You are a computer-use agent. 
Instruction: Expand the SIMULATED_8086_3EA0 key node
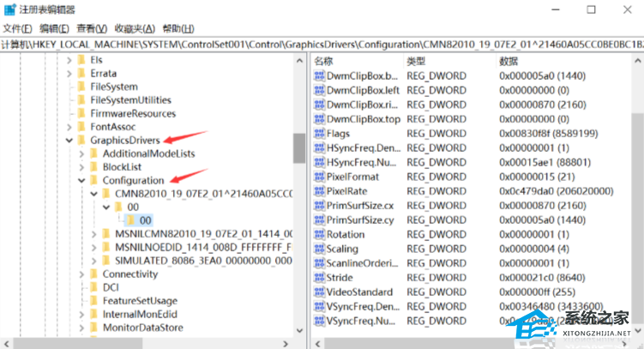tap(93, 261)
